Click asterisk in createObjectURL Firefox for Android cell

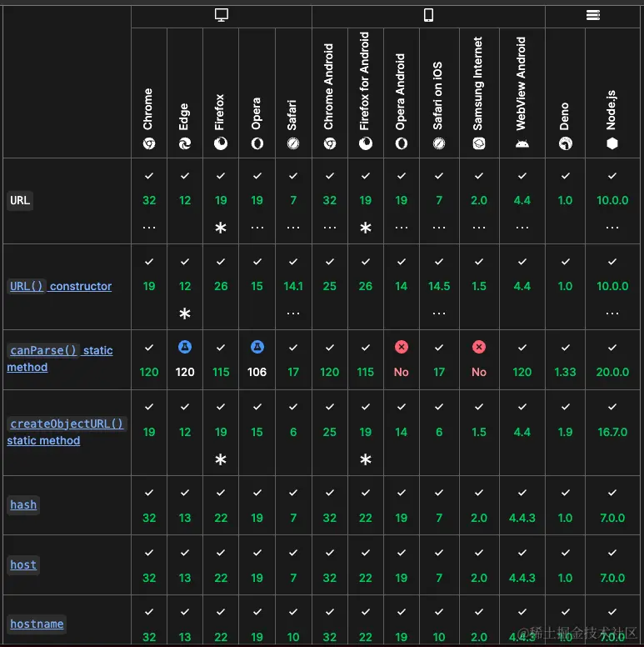(365, 459)
